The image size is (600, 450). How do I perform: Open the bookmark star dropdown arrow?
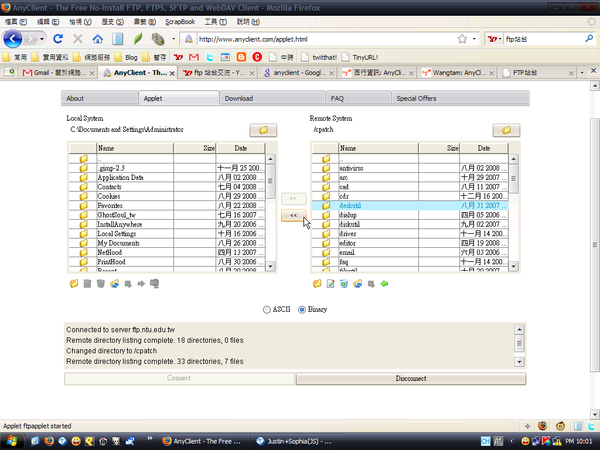(474, 39)
